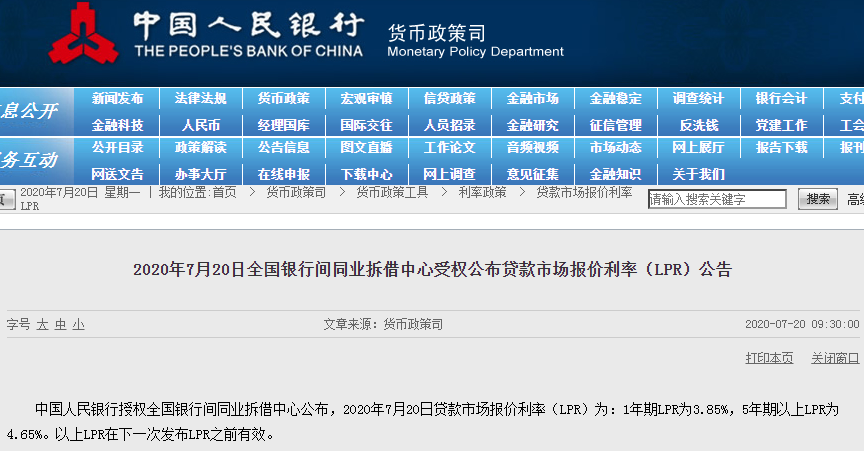Open the 反洗钱 navigation item
Image resolution: width=864 pixels, height=451 pixels.
coord(698,125)
